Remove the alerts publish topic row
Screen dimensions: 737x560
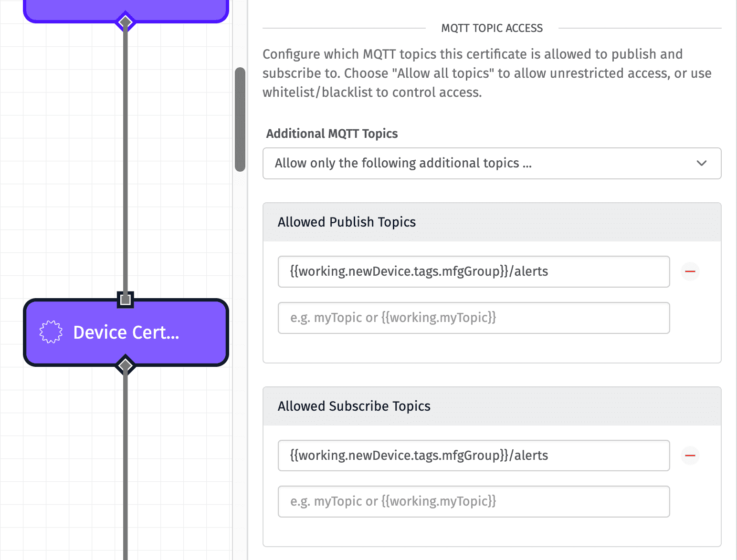point(690,271)
